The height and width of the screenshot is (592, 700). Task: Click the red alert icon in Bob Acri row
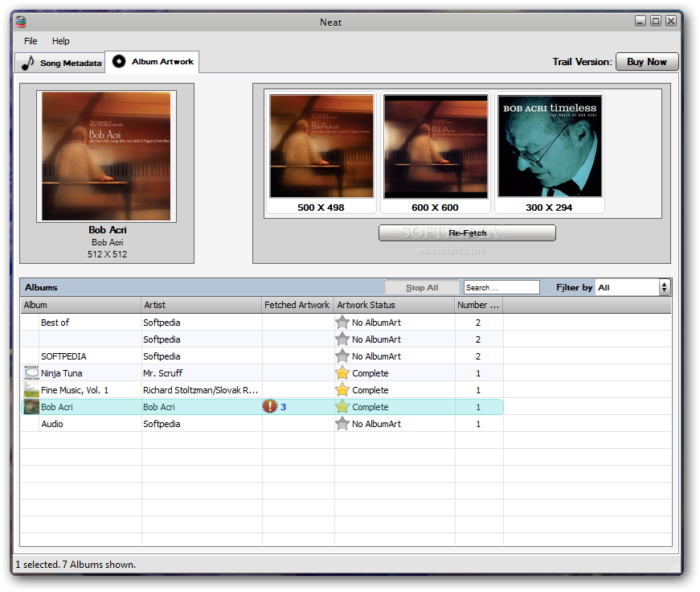pos(270,406)
